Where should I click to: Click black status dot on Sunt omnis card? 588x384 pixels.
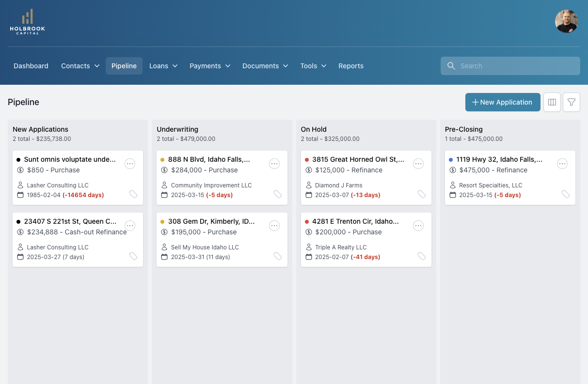click(18, 159)
